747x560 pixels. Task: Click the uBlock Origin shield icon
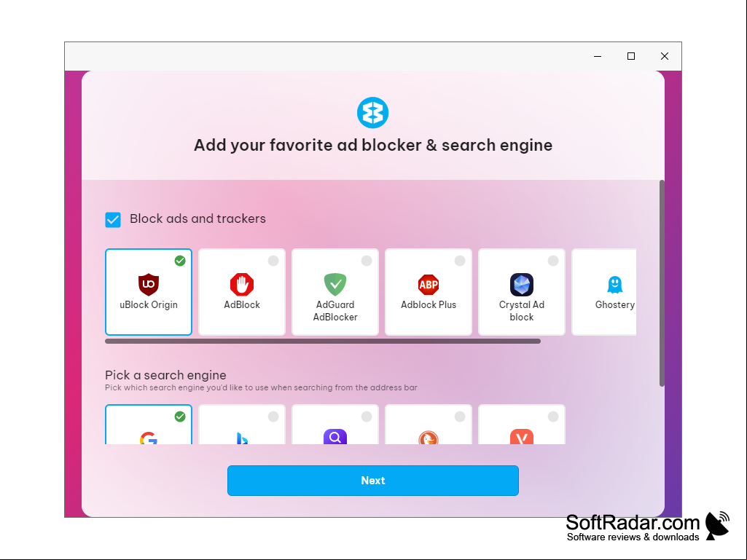click(x=148, y=284)
